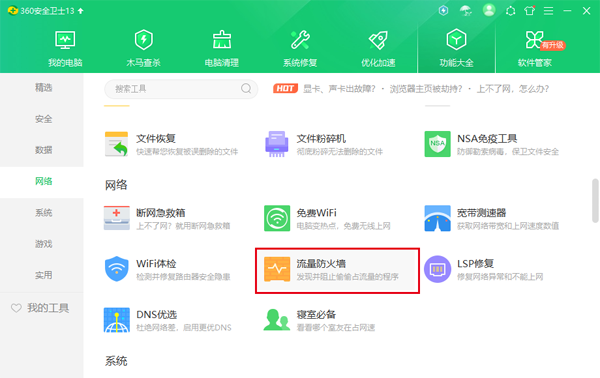
Task: Click the 360安全卫士13 logo
Action: (12, 11)
